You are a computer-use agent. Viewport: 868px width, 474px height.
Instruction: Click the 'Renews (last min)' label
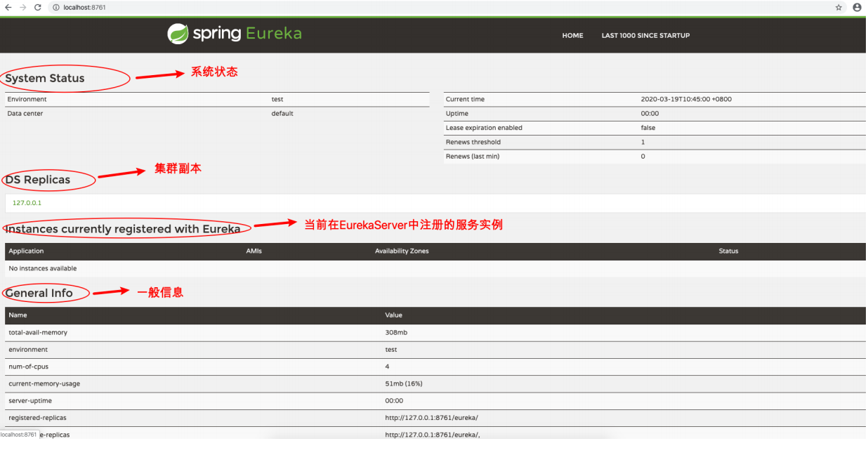pos(473,157)
